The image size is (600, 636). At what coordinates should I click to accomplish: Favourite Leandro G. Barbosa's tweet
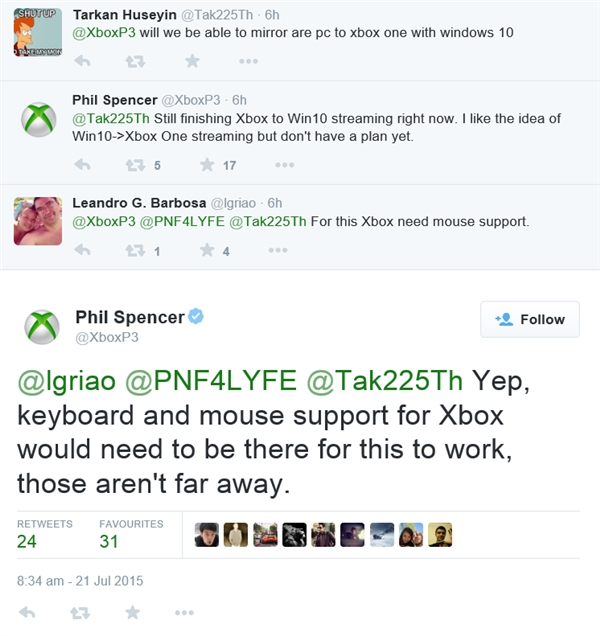point(207,251)
